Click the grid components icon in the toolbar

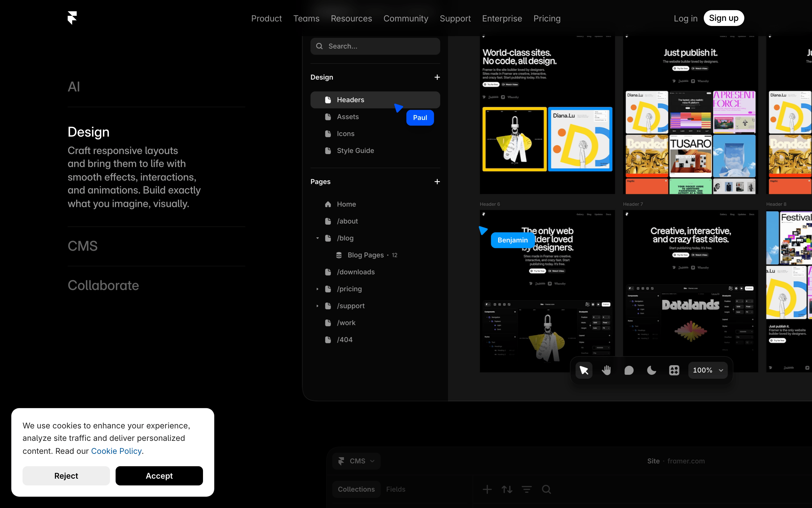674,370
